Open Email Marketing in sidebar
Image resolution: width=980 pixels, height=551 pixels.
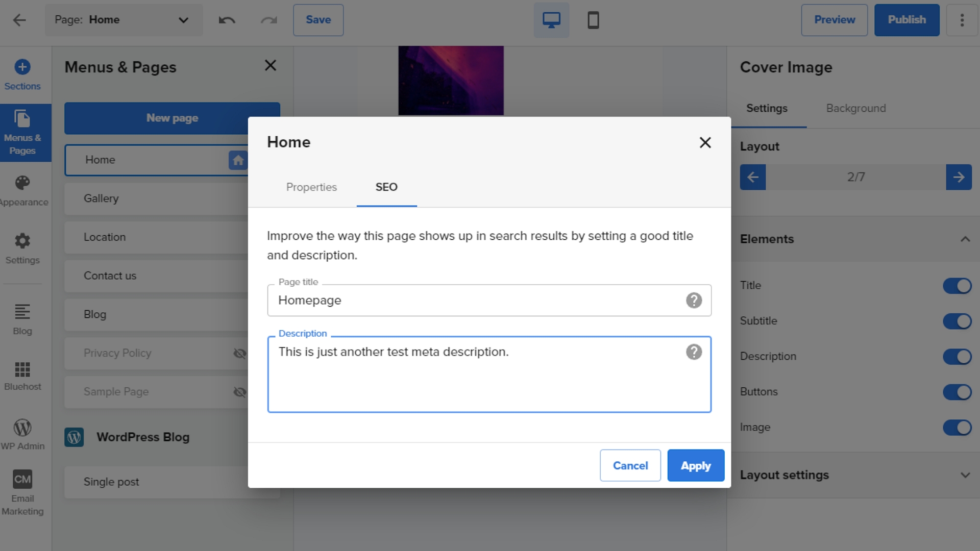coord(22,492)
